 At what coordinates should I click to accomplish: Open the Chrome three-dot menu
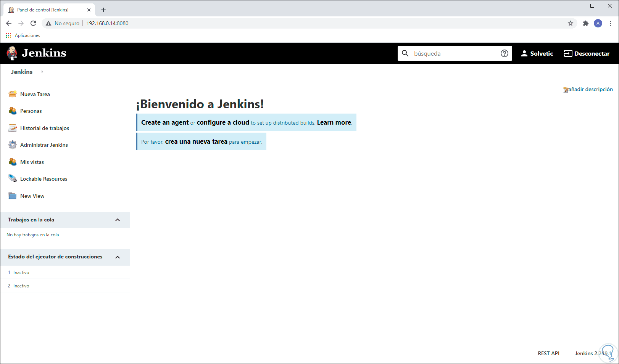coord(610,23)
